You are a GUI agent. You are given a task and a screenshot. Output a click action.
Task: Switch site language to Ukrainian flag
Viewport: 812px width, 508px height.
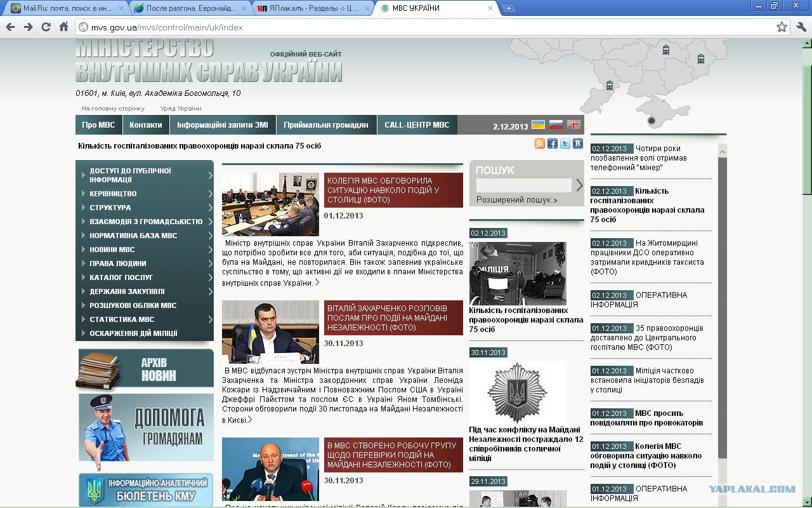[538, 124]
